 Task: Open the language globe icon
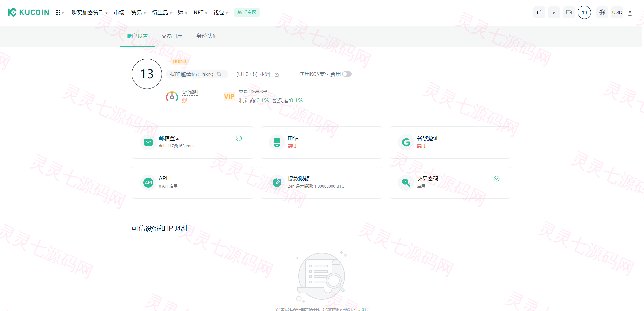[602, 12]
